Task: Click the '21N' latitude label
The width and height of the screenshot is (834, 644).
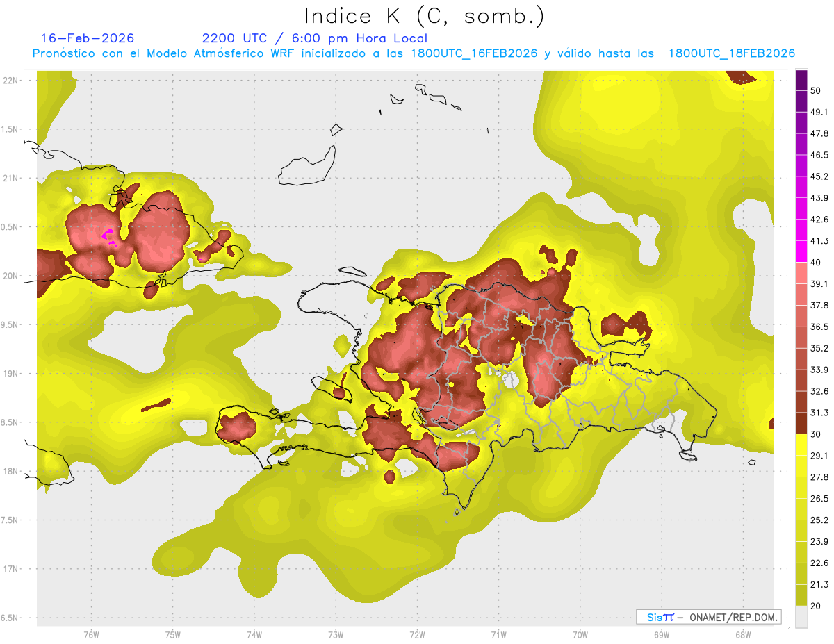Action: pos(12,178)
